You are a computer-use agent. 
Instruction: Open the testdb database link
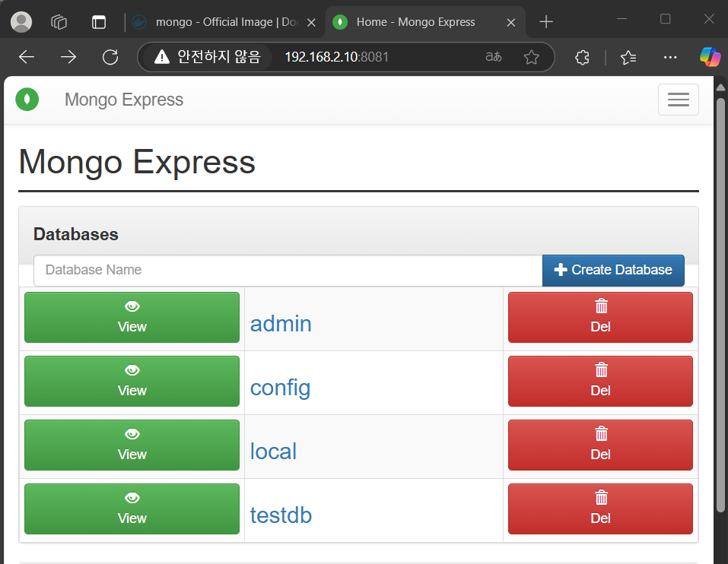click(281, 515)
